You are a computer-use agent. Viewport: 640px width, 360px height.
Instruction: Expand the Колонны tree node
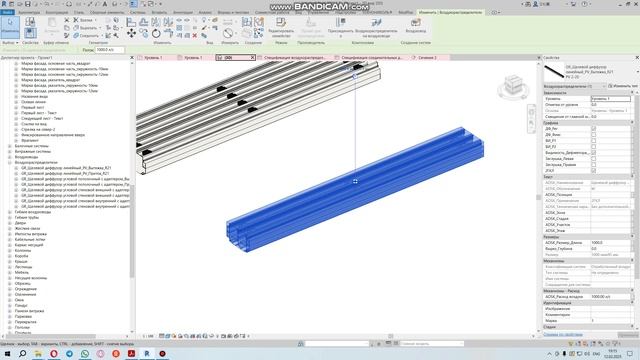pyautogui.click(x=10, y=251)
